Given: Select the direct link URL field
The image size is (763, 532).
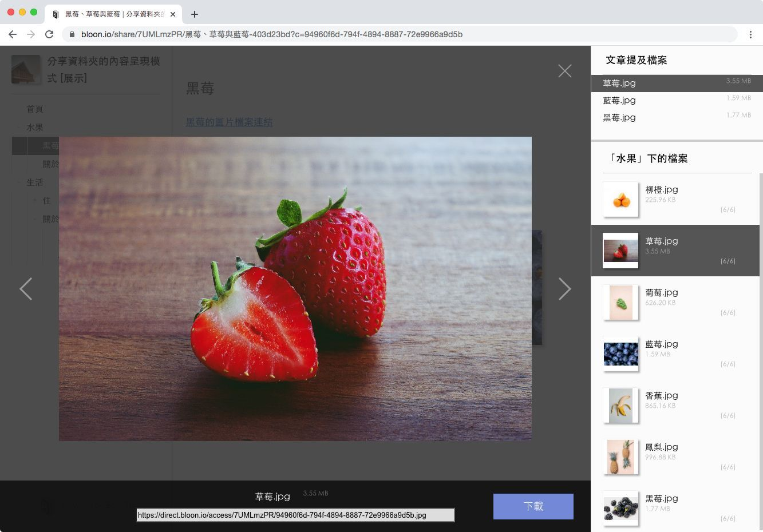Looking at the screenshot, I should (295, 515).
